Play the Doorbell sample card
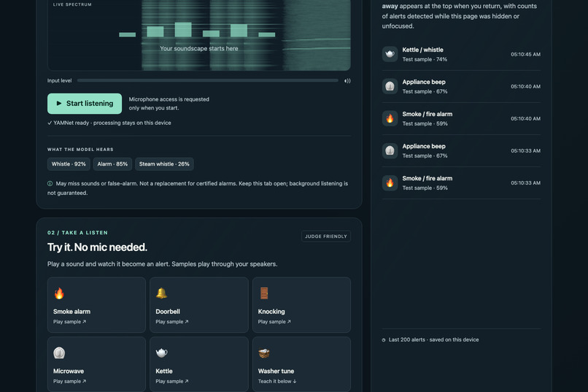This screenshot has width=588, height=392. point(198,305)
